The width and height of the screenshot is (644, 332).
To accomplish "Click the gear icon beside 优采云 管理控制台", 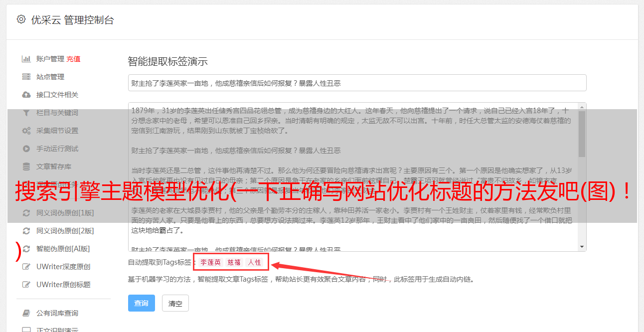I will (21, 19).
